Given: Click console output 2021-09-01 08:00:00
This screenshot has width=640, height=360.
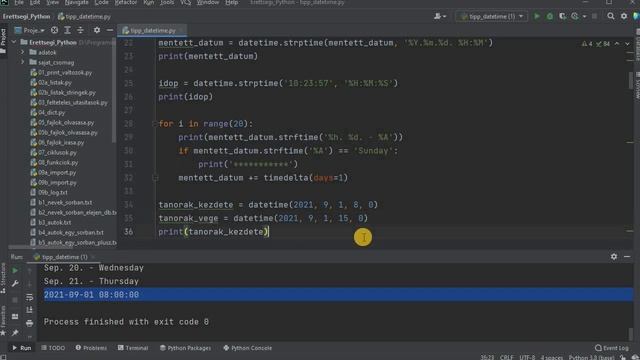Looking at the screenshot, I should [x=91, y=295].
